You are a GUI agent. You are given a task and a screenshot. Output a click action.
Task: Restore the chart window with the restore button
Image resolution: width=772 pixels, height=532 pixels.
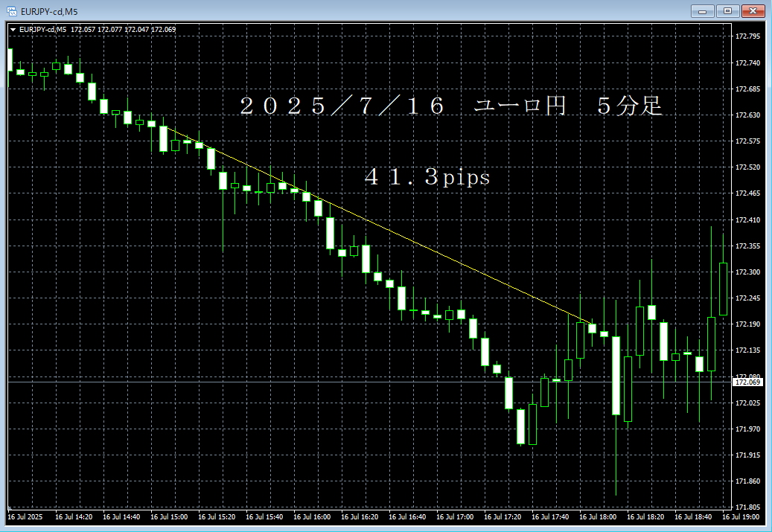coord(728,11)
